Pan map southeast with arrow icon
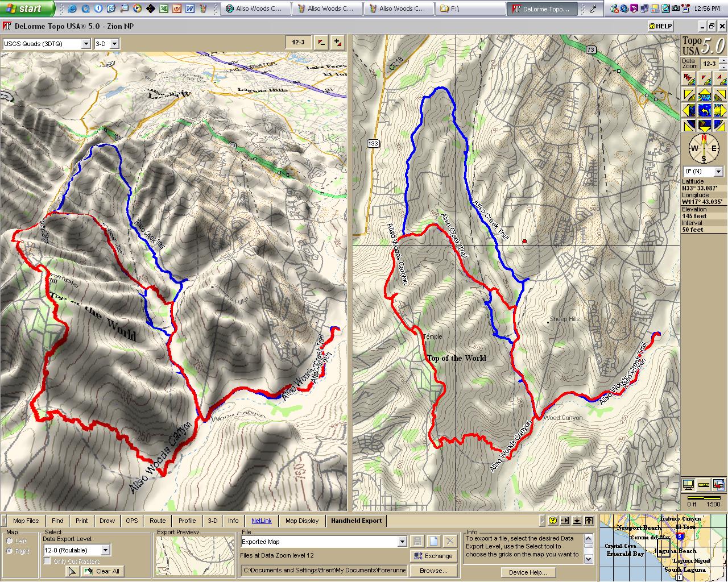 [x=720, y=126]
